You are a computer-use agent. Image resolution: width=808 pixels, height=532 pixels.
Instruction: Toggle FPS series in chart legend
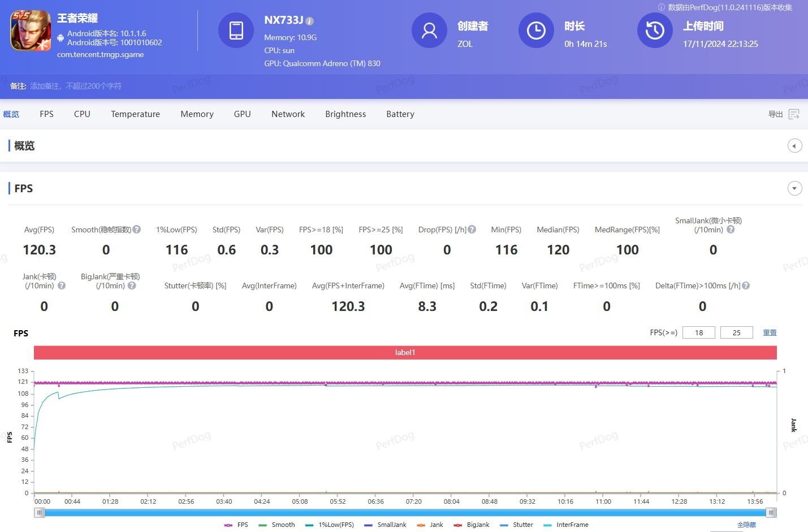[236, 525]
